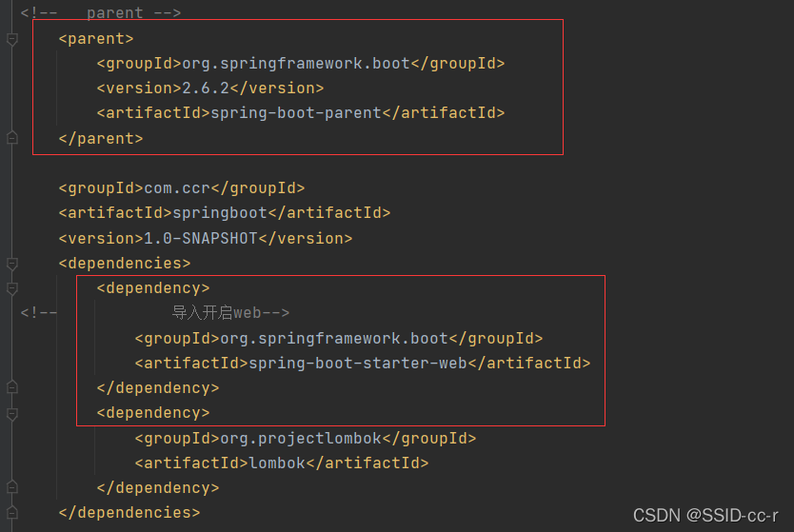Click the fold-end marker beside first closing dependency tag
Screen dimensions: 794x532
12,387
